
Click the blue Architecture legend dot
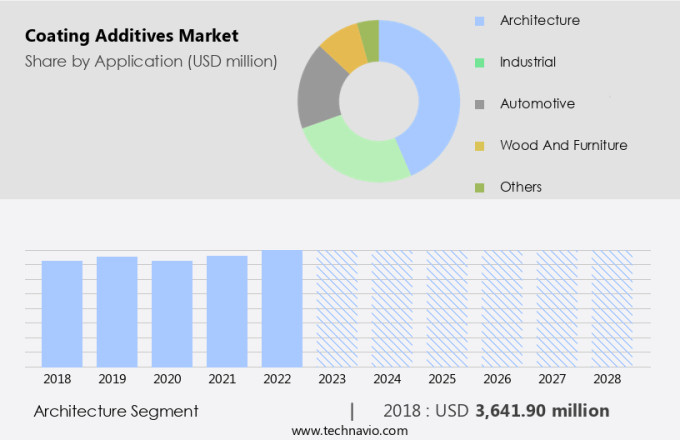481,20
